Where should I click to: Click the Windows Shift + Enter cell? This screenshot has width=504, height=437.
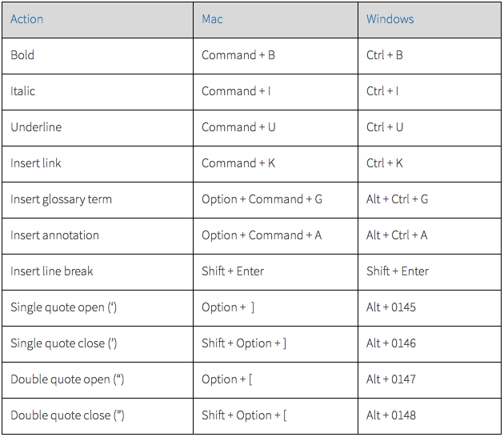[430, 272]
